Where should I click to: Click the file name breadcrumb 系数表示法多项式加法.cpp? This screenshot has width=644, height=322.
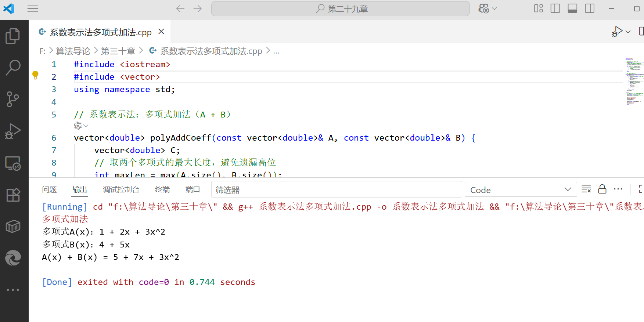pyautogui.click(x=211, y=51)
